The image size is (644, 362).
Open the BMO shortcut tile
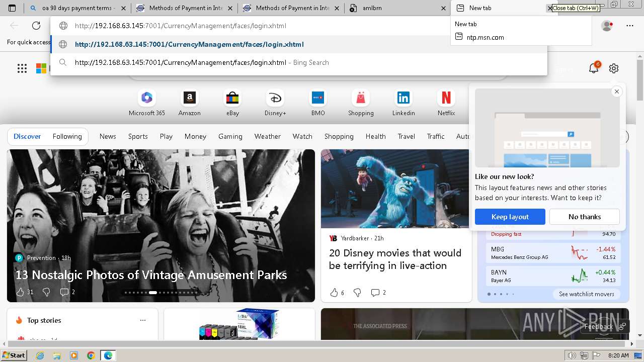[x=318, y=103]
